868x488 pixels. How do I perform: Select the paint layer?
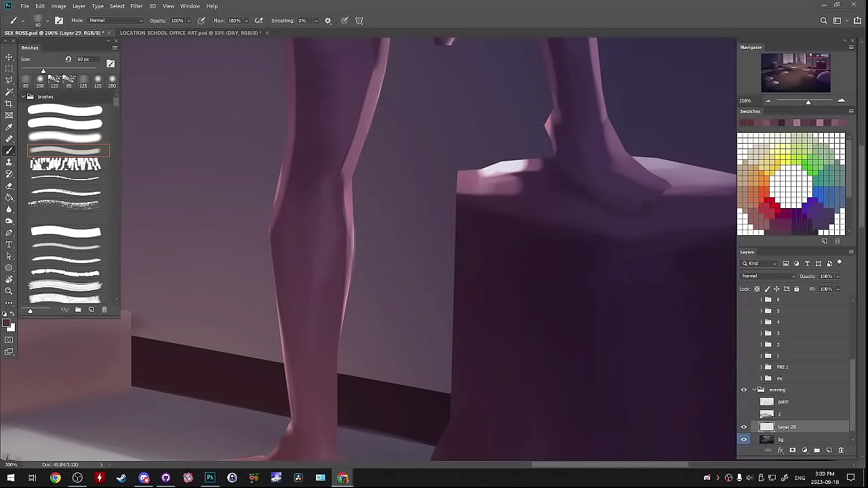click(x=783, y=401)
